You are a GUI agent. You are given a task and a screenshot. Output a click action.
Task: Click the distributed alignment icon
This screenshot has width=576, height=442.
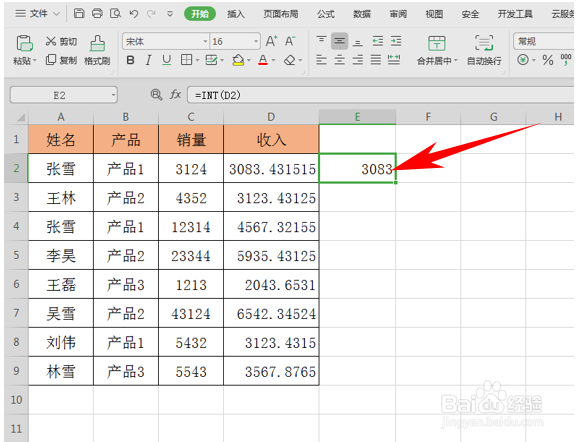pos(394,60)
